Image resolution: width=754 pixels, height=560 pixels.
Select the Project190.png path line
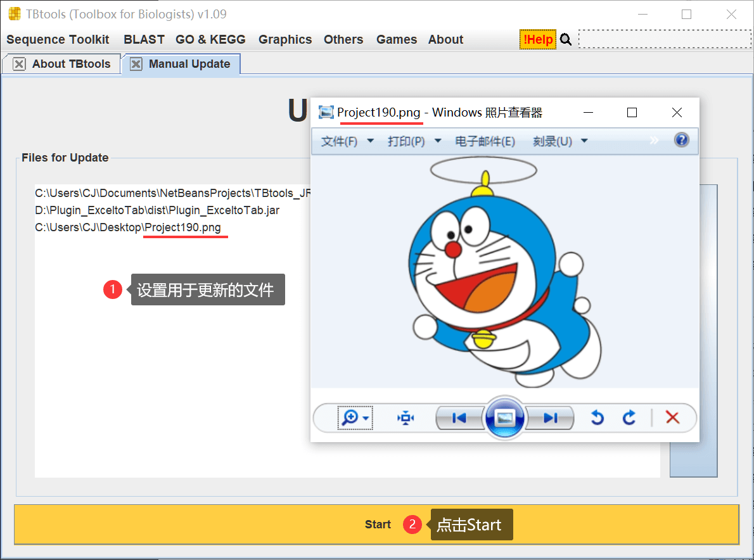click(128, 227)
